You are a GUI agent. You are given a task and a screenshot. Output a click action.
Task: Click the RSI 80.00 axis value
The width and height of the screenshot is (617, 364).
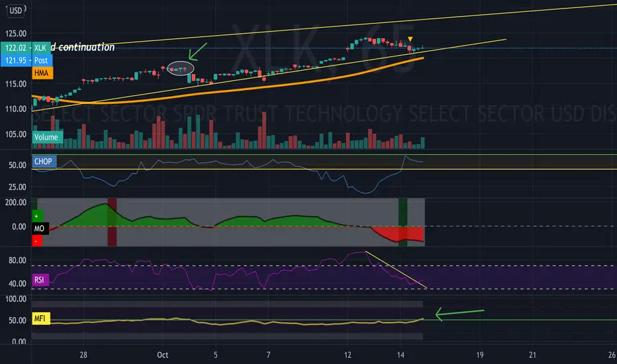[18, 261]
